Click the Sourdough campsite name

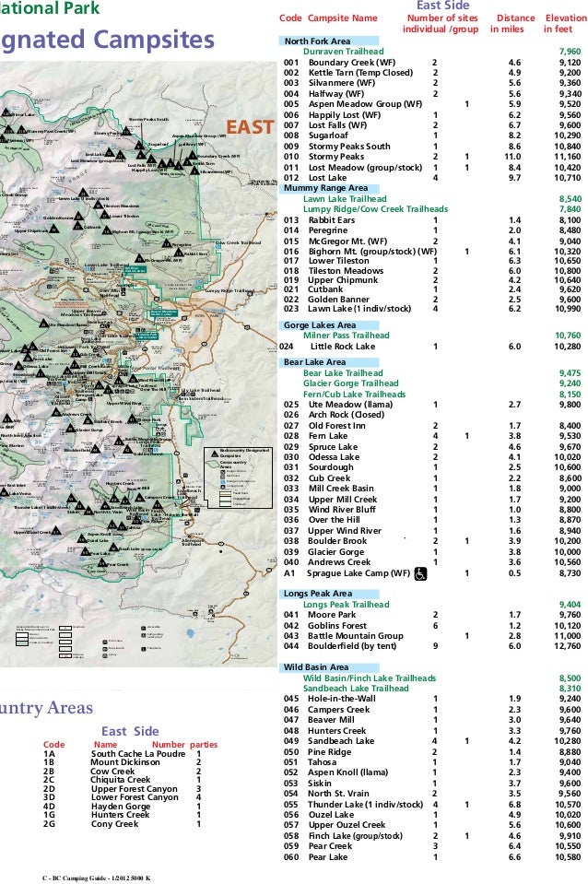[x=331, y=467]
